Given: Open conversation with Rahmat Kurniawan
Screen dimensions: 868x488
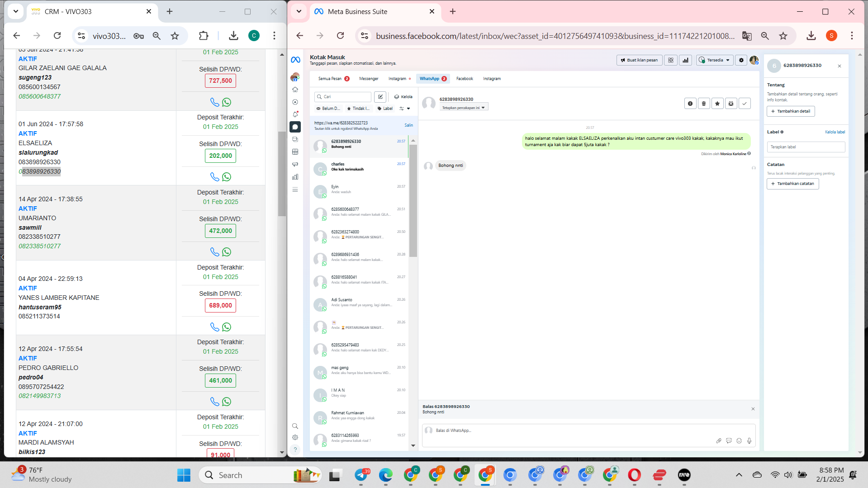Looking at the screenshot, I should 360,417.
